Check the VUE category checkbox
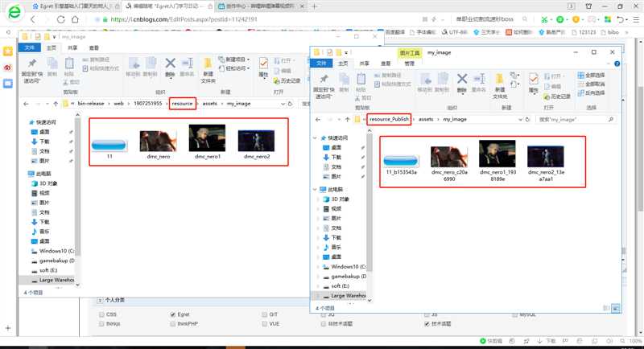 point(265,323)
